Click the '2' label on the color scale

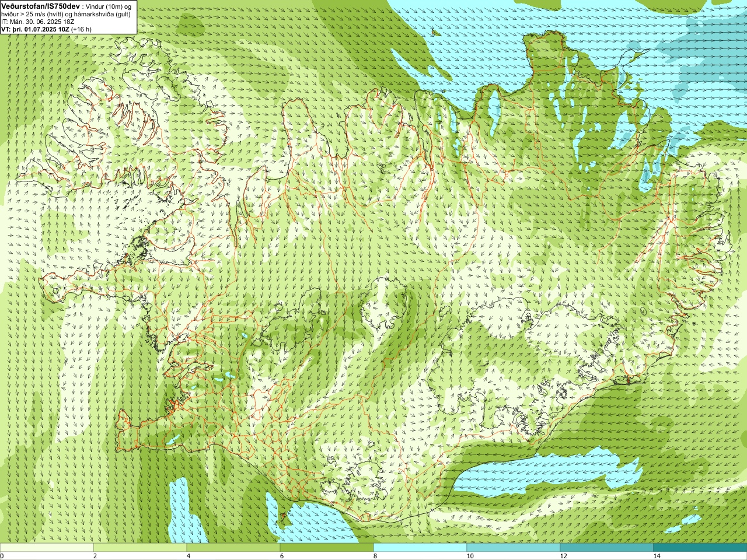click(95, 556)
